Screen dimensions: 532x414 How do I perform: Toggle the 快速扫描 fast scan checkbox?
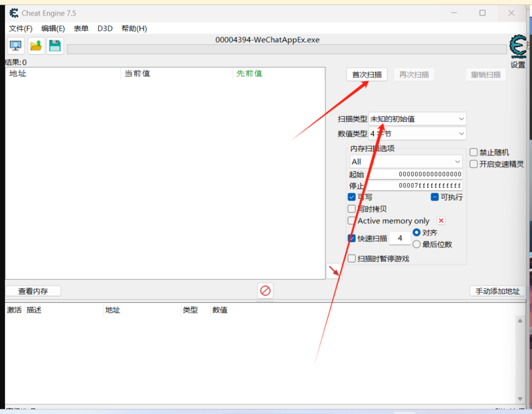[x=352, y=238]
